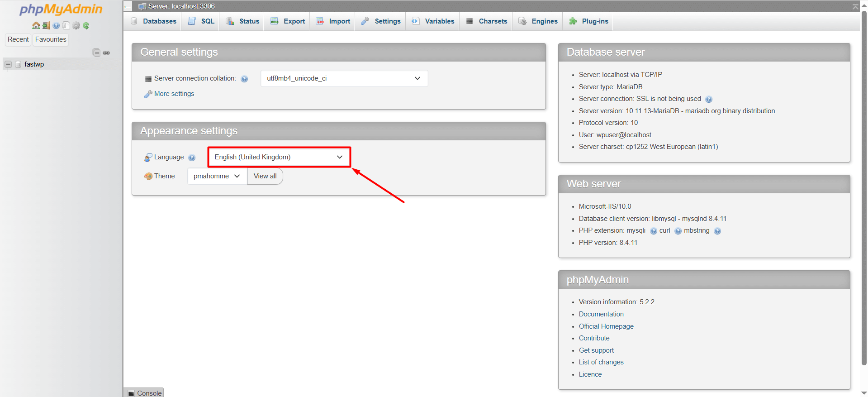
Task: Click the Home house icon in sidebar
Action: (36, 25)
